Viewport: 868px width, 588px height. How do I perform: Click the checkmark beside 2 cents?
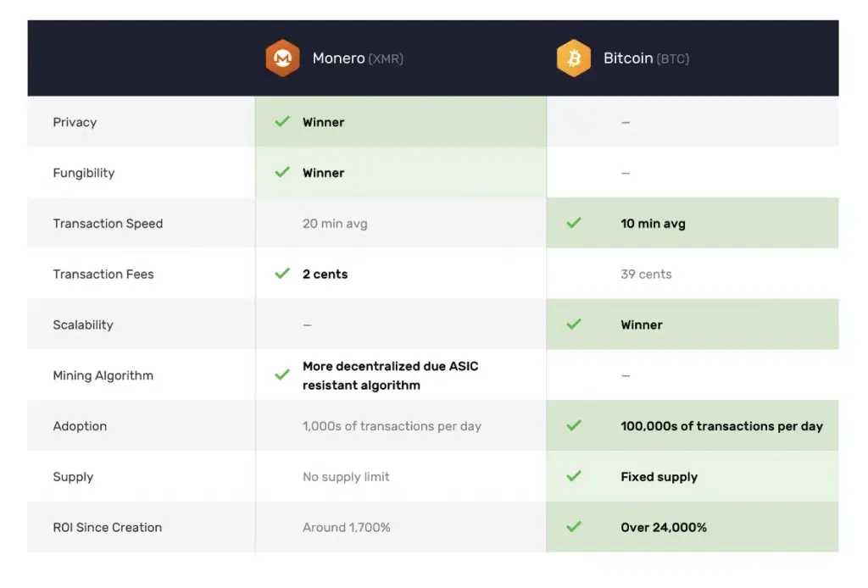(282, 274)
